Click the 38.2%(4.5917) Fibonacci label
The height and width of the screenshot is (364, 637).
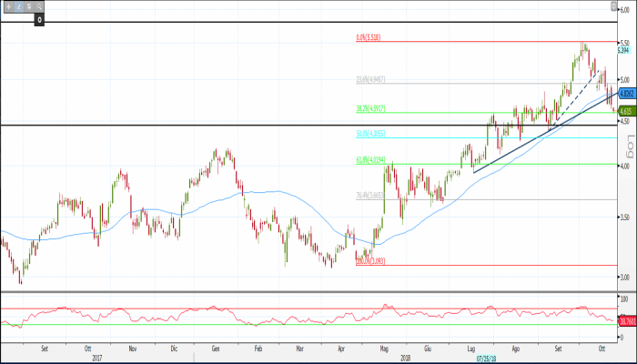pyautogui.click(x=369, y=108)
